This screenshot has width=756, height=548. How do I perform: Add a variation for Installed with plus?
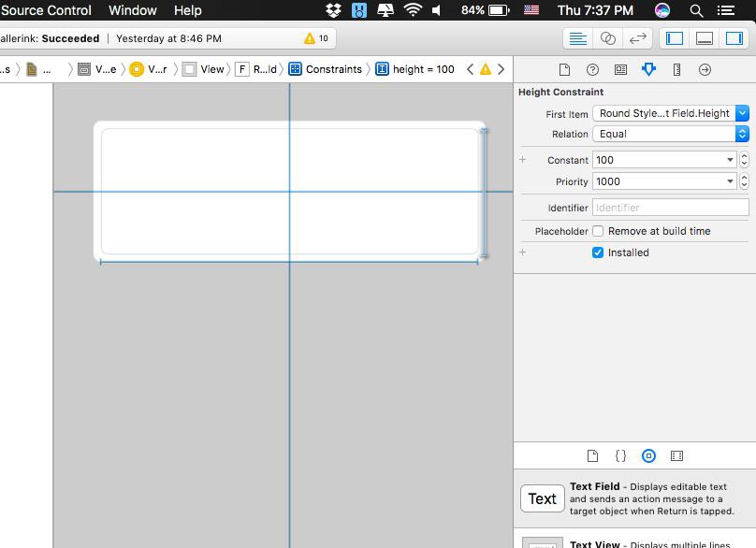coord(523,252)
